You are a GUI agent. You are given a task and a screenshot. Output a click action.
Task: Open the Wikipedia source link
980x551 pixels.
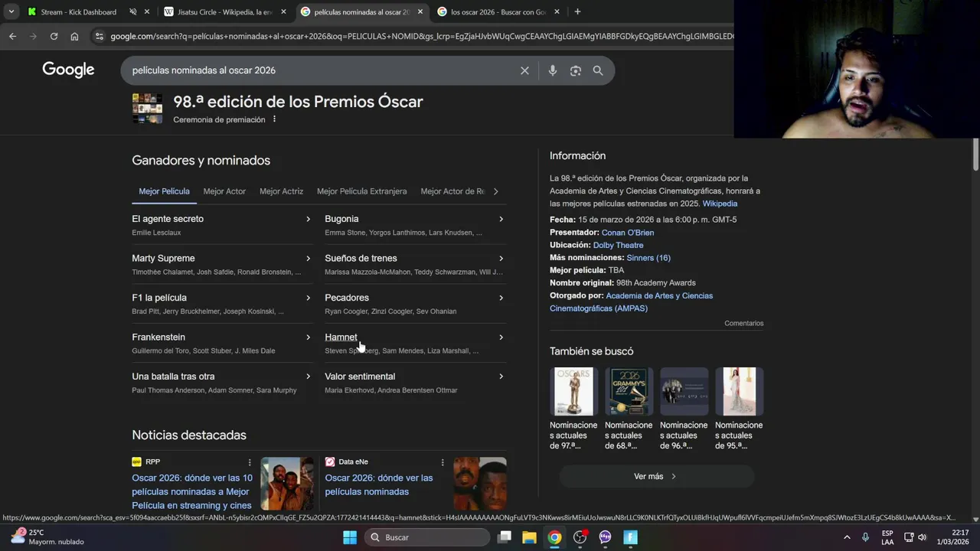(x=720, y=204)
